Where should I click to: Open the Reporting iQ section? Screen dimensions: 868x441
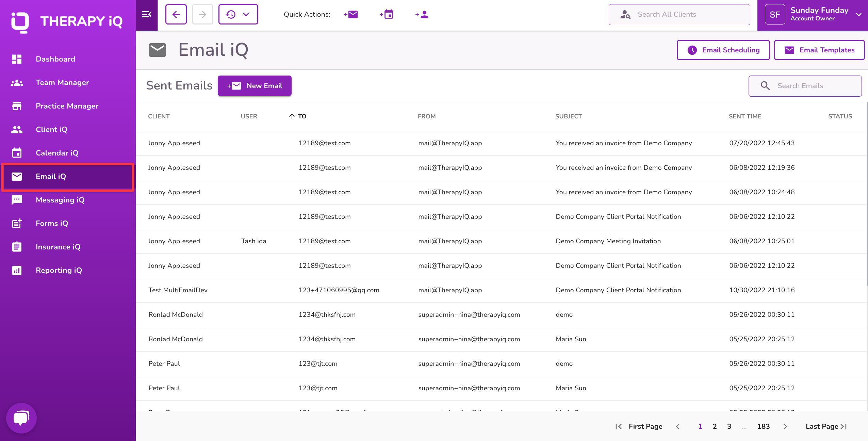[x=59, y=270]
